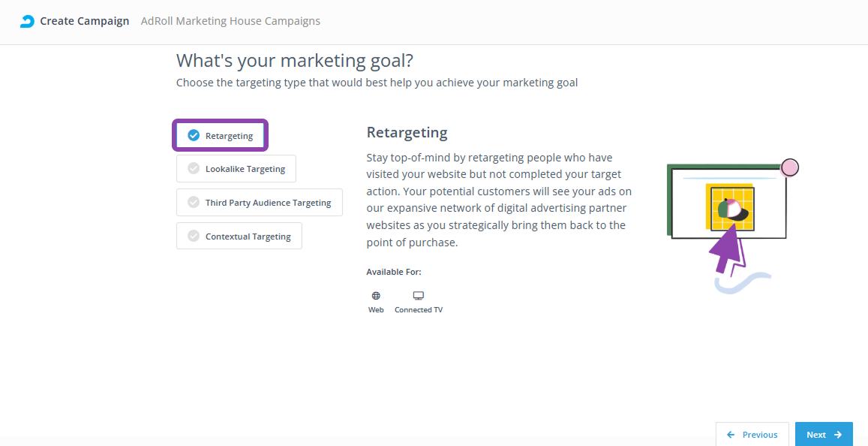Choose the Lookalike Targeting option

click(236, 168)
